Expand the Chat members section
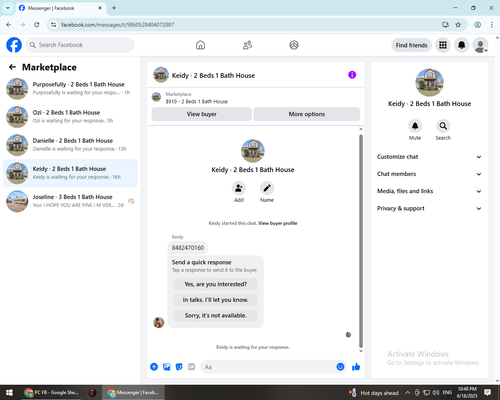Screen dimensions: 500x400 (x=429, y=174)
